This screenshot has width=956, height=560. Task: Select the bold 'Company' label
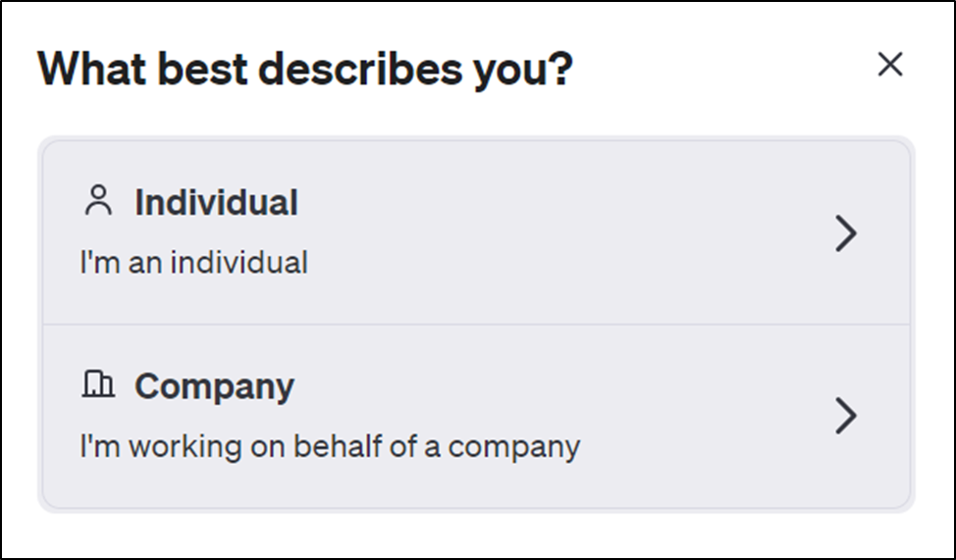coord(215,387)
